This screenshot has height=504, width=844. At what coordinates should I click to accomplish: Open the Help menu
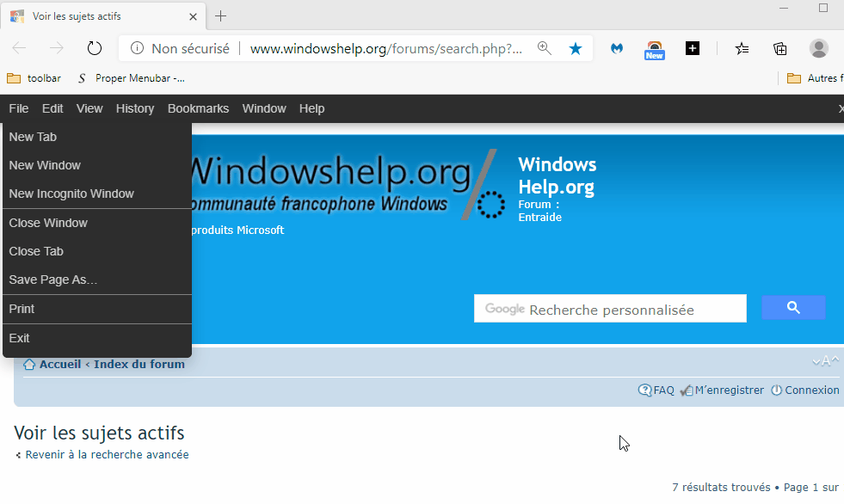pos(311,108)
